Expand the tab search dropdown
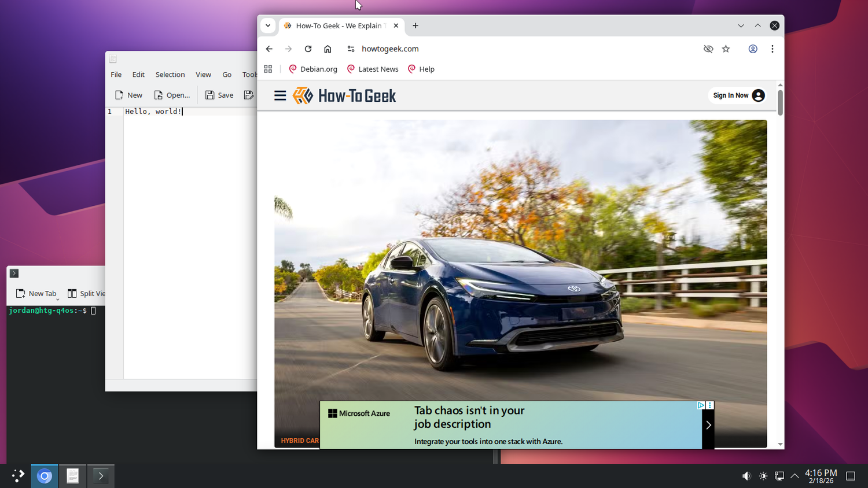The width and height of the screenshot is (868, 488). point(268,25)
